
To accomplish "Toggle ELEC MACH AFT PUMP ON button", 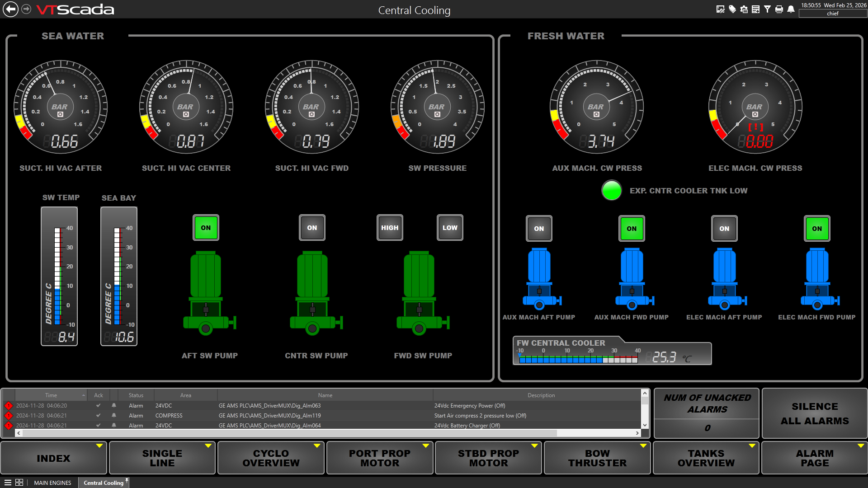I will pos(724,229).
